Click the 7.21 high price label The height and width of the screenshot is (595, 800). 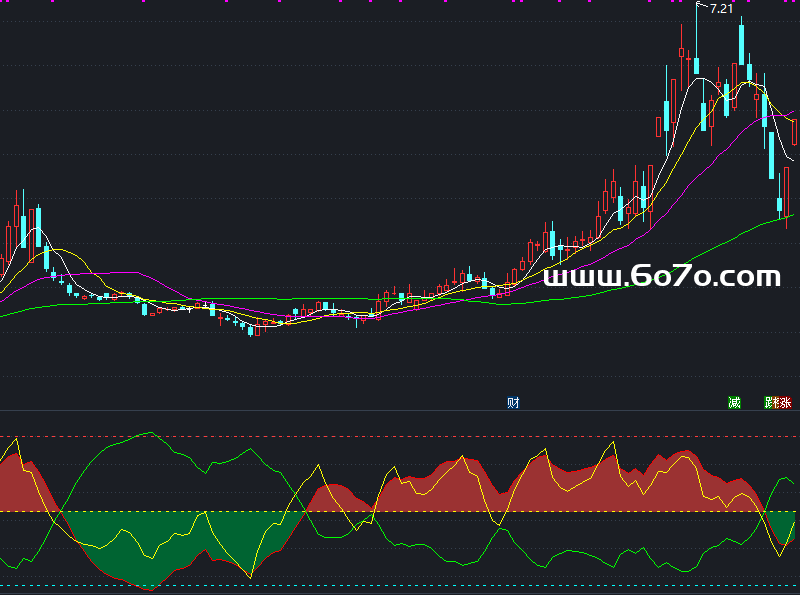pyautogui.click(x=720, y=8)
